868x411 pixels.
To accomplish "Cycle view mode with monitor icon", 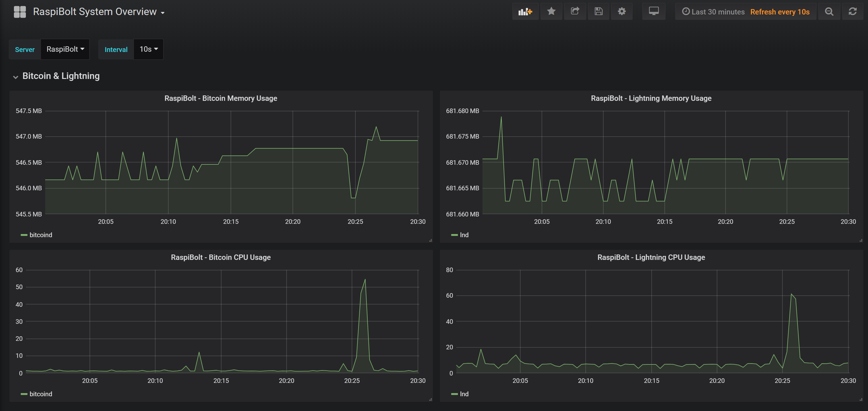I will 654,11.
